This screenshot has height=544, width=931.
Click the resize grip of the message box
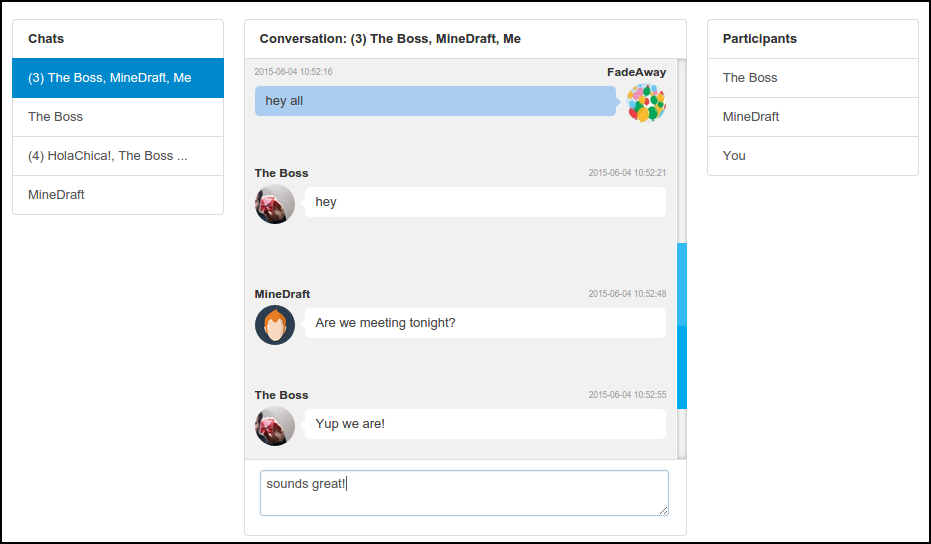[x=662, y=510]
